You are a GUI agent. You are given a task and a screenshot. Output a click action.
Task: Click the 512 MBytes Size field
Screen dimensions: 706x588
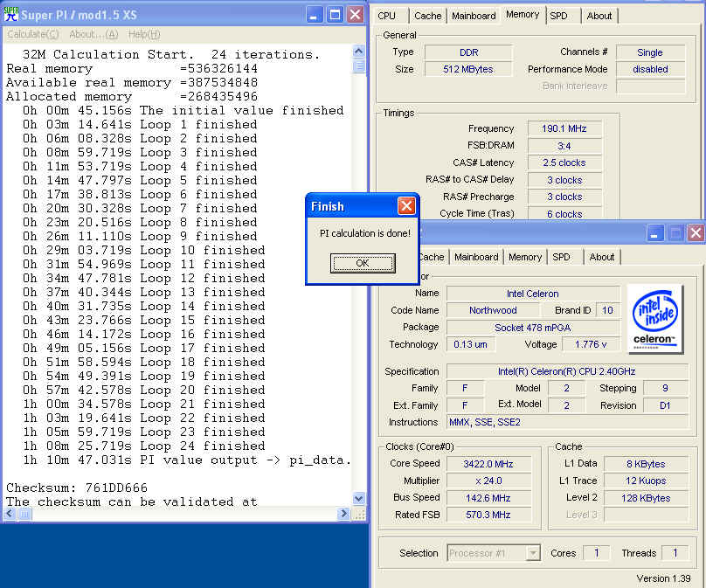click(468, 69)
